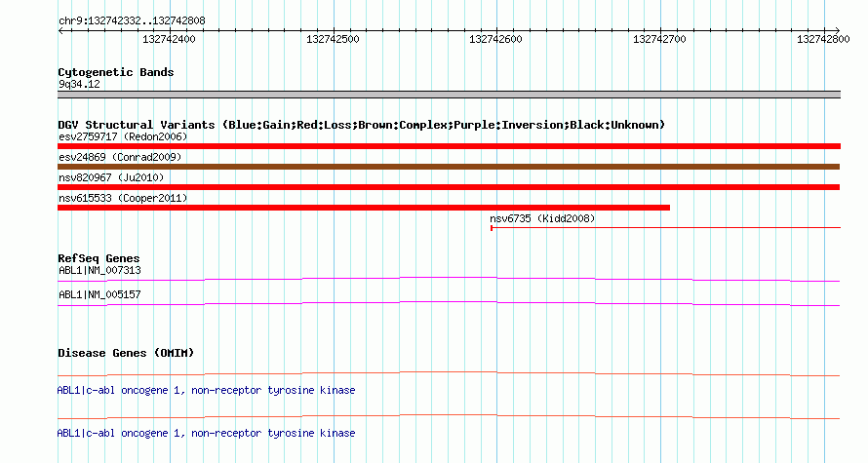The height and width of the screenshot is (463, 868).
Task: Click the 132742500 ruler tick label
Action: 333,39
